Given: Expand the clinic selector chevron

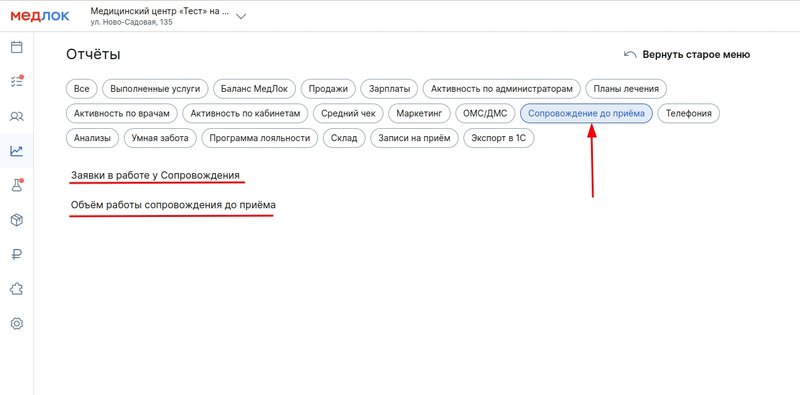Looking at the screenshot, I should tap(241, 16).
